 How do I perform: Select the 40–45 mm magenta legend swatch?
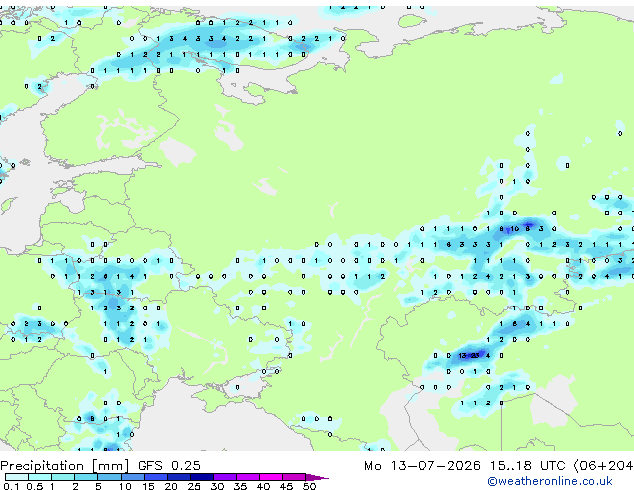coord(271,477)
